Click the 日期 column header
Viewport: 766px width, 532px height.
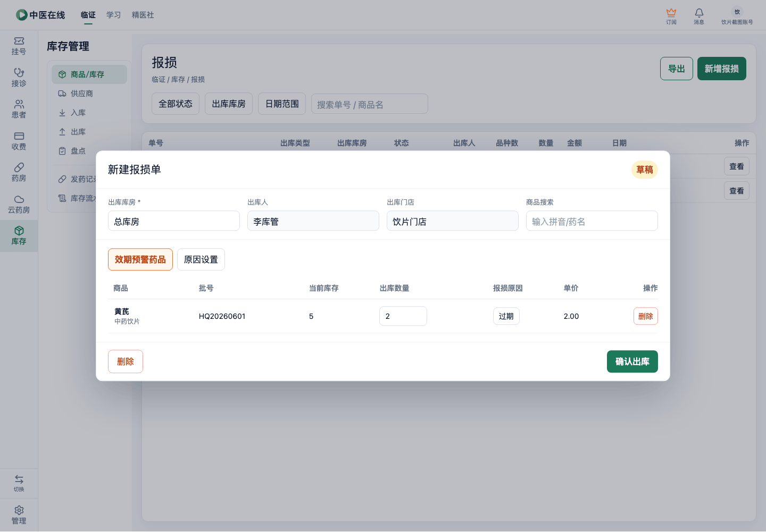click(619, 143)
